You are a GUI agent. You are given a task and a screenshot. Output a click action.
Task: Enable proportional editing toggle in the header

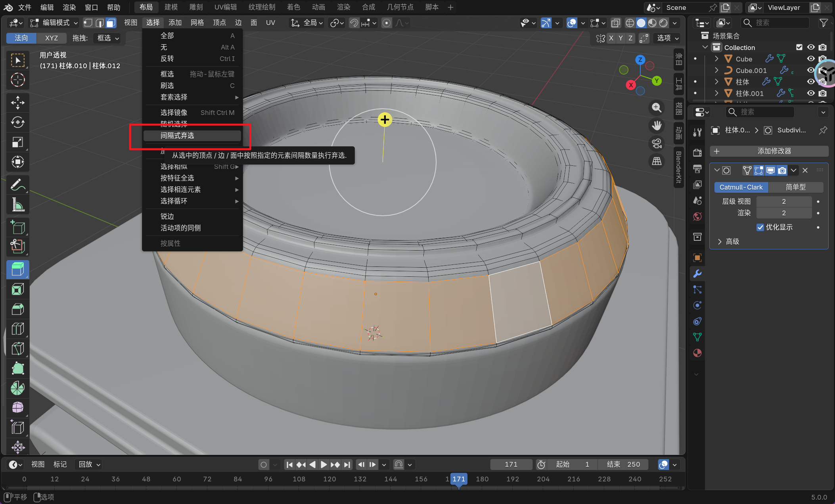(387, 23)
